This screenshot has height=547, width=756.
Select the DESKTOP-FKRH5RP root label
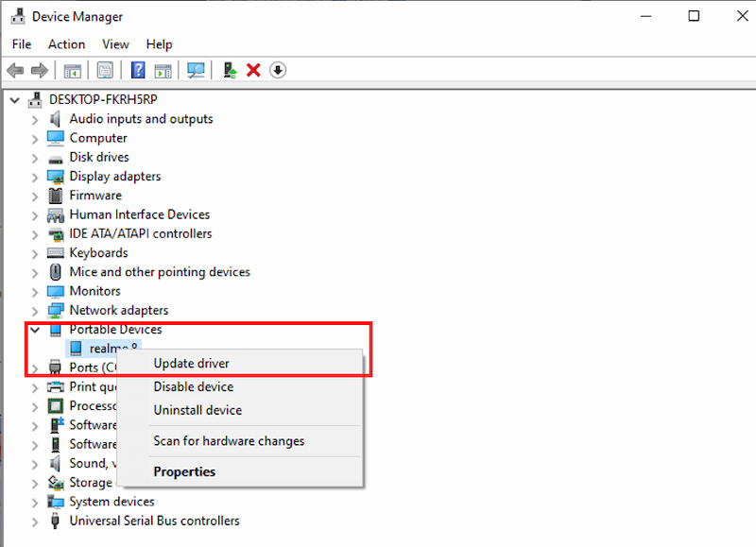103,100
